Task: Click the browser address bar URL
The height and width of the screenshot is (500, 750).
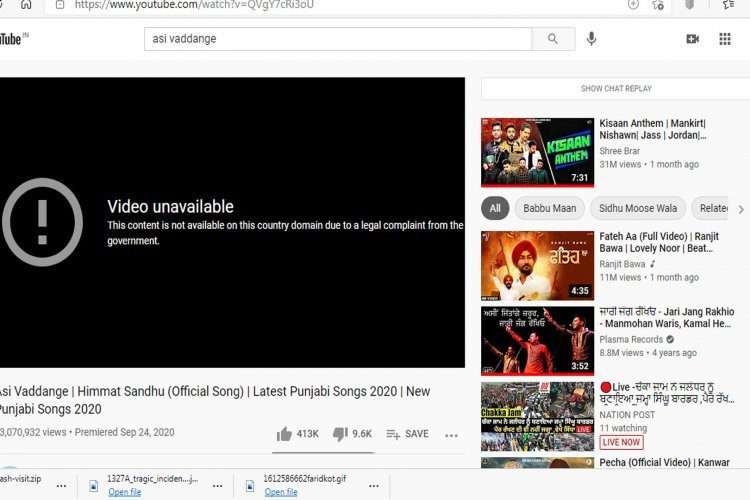Action: coord(194,5)
